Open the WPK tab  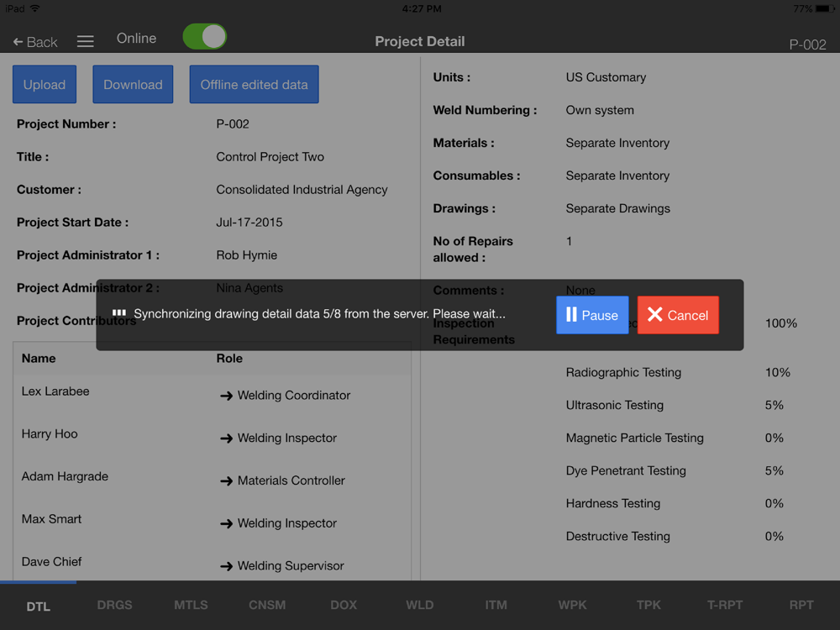click(572, 605)
